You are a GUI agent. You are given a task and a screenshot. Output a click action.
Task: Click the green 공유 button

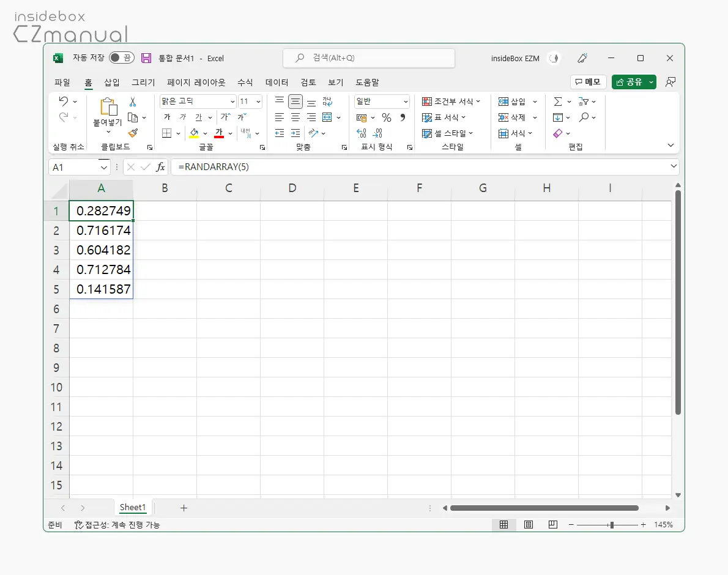(x=630, y=82)
